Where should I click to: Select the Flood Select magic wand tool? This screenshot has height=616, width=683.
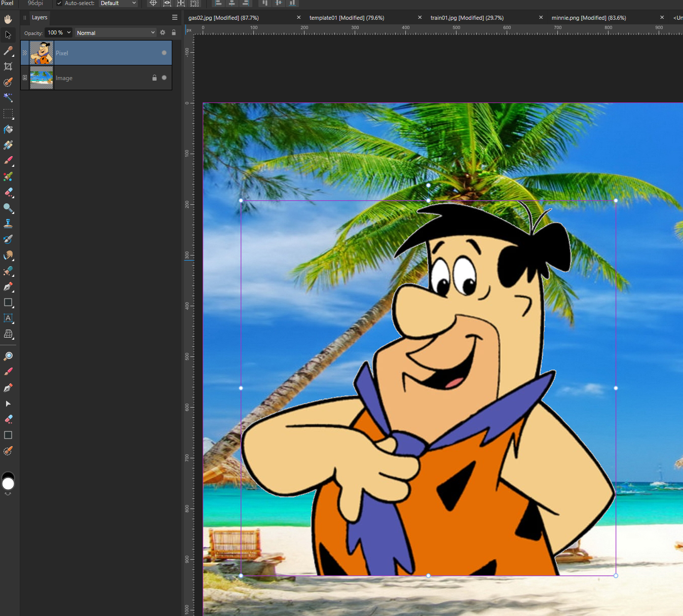tap(8, 98)
